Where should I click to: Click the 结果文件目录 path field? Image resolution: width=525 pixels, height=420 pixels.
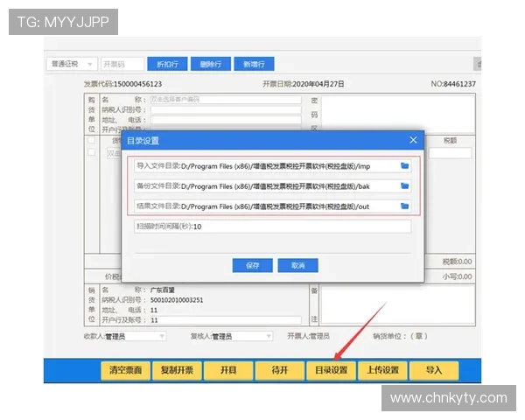[272, 206]
